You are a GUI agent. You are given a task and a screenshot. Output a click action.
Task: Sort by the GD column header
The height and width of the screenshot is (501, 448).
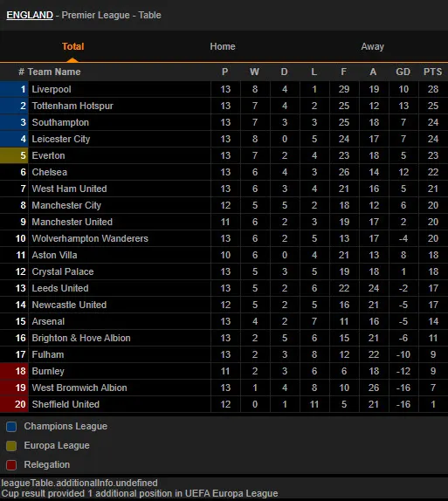click(x=403, y=72)
